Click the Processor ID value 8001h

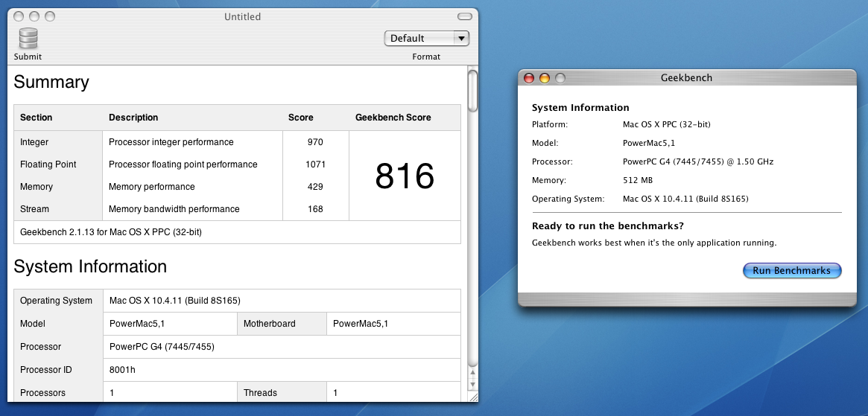click(122, 370)
